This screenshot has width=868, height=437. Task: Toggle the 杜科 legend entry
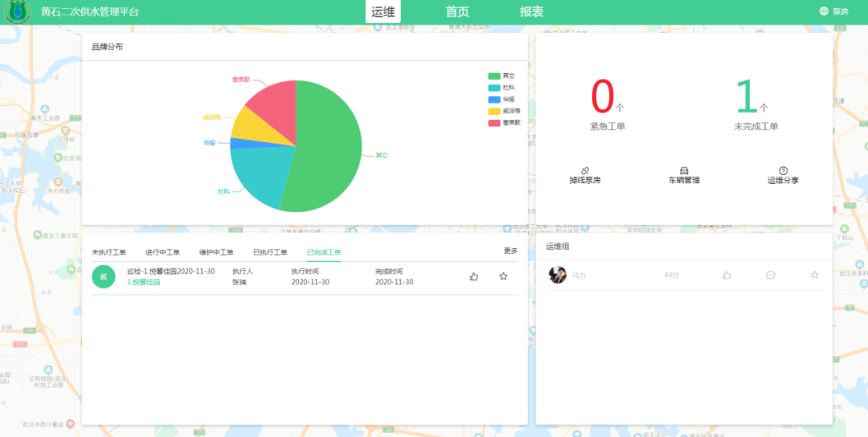click(x=494, y=87)
